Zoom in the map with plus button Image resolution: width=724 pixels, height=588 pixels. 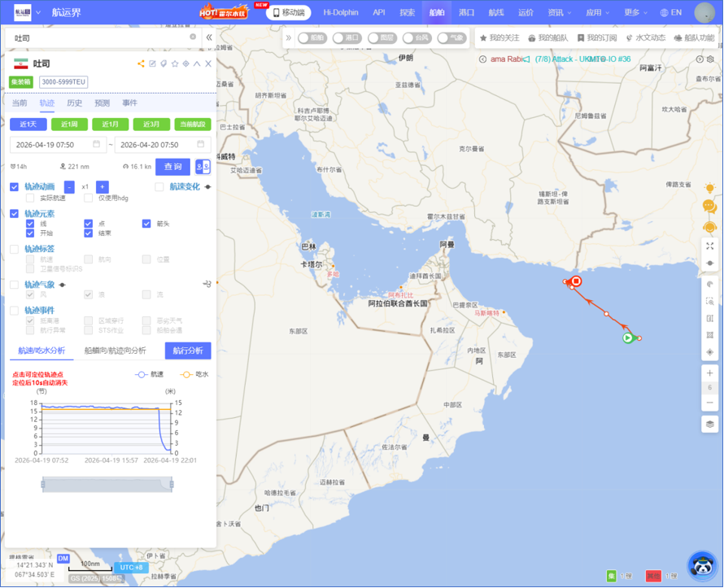coord(710,373)
